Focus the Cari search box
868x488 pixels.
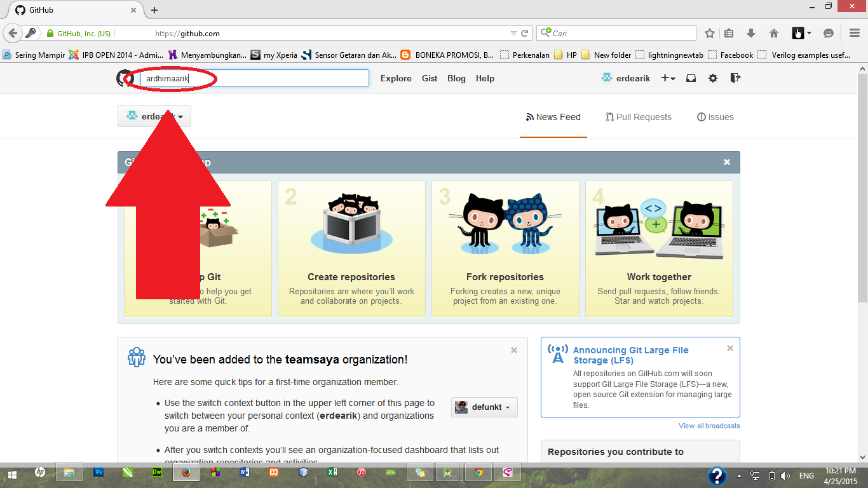[x=616, y=33]
